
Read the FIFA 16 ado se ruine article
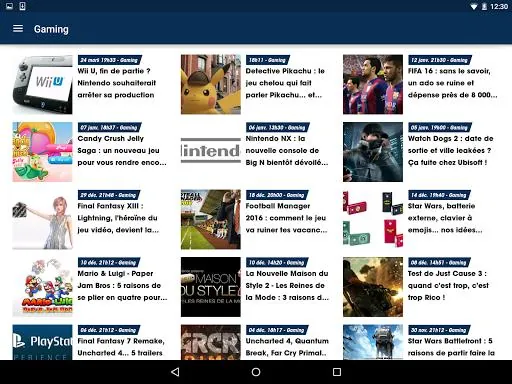point(452,83)
